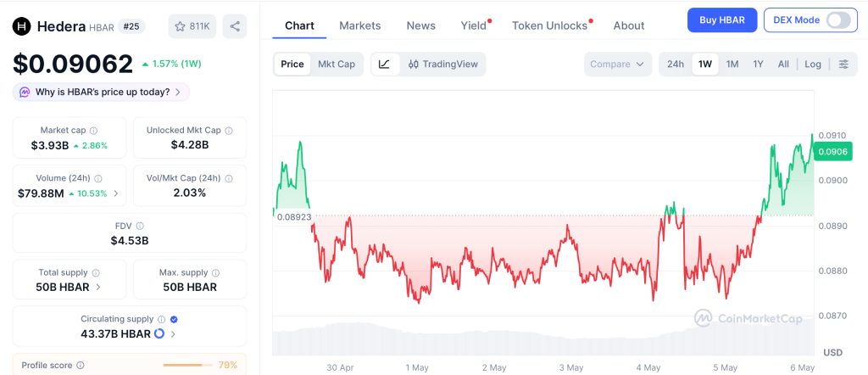
Task: Expand Total supply details chevron
Action: tap(98, 287)
